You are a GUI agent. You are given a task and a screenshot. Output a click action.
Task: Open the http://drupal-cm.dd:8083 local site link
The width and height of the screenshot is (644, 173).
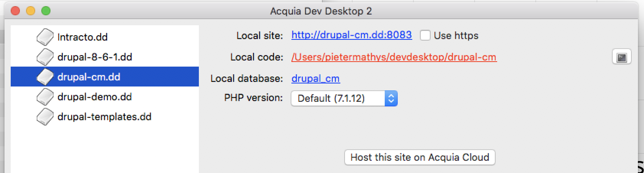351,35
